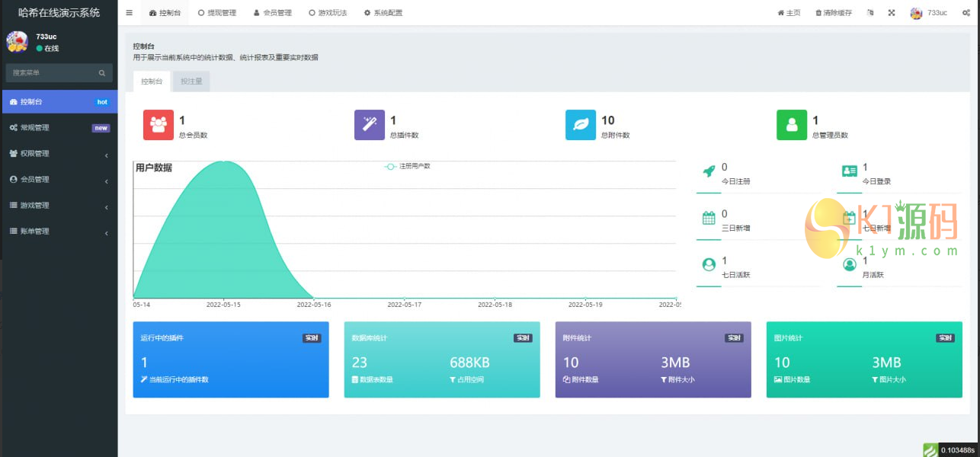Click the 688KB database size value

coord(469,363)
